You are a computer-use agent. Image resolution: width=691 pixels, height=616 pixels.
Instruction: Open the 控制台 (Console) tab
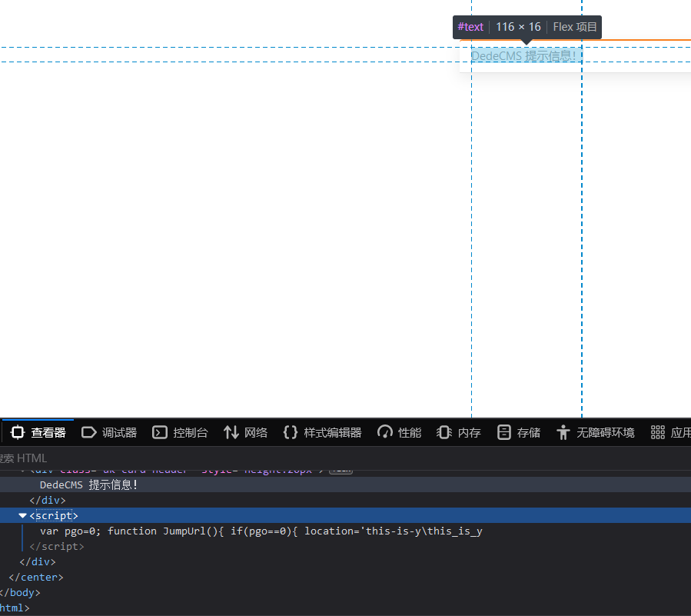(180, 432)
